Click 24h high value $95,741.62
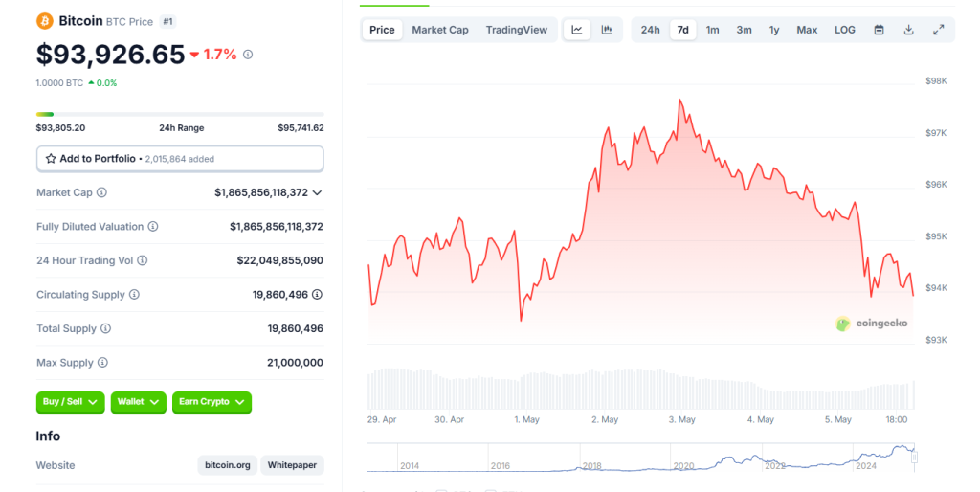The width and height of the screenshot is (980, 492). click(x=301, y=128)
